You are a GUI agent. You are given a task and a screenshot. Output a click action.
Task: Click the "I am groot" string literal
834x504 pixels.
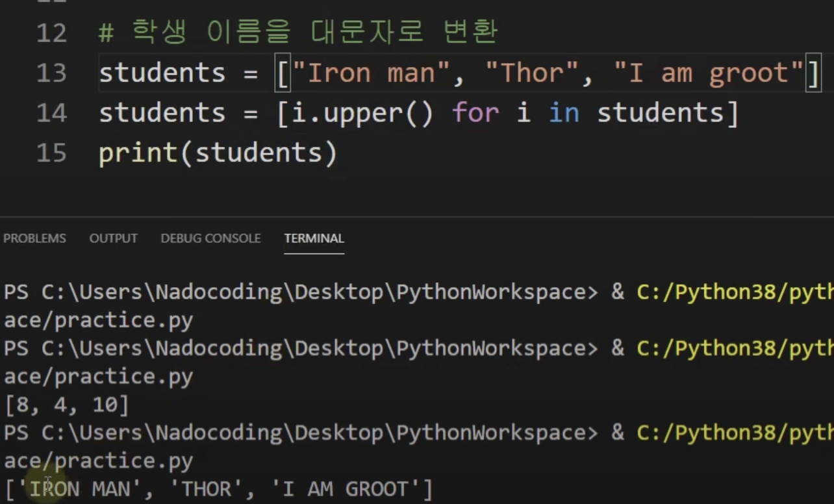click(x=708, y=73)
